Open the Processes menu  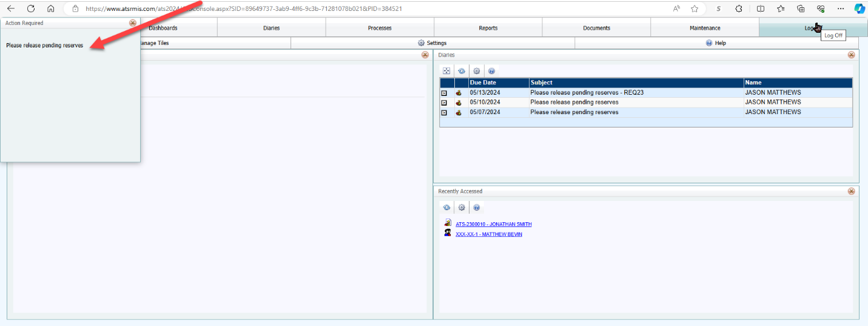[x=380, y=28]
